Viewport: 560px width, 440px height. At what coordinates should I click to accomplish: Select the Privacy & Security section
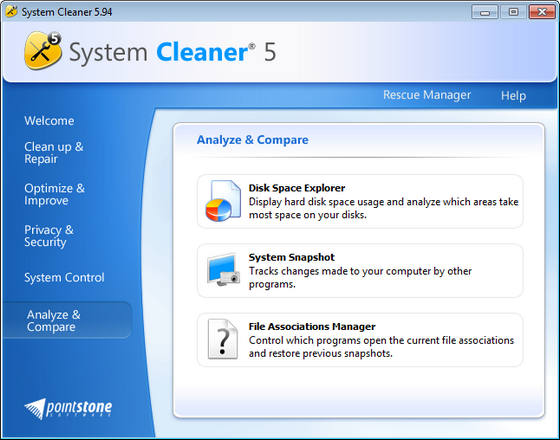tap(49, 236)
